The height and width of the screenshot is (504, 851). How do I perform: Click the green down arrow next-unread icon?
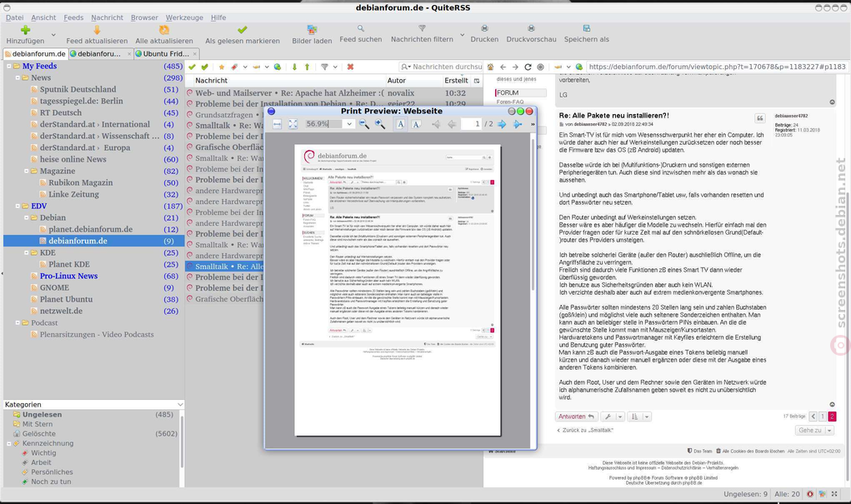294,67
